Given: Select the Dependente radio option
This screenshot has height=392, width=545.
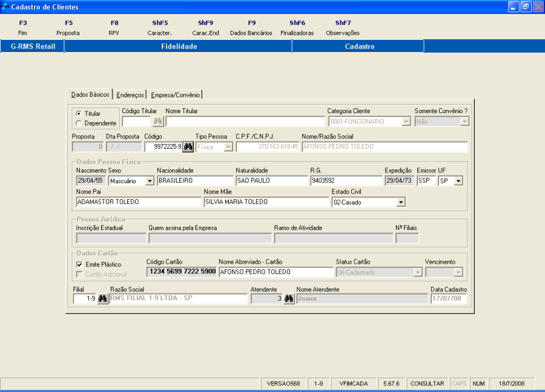Looking at the screenshot, I should [79, 123].
